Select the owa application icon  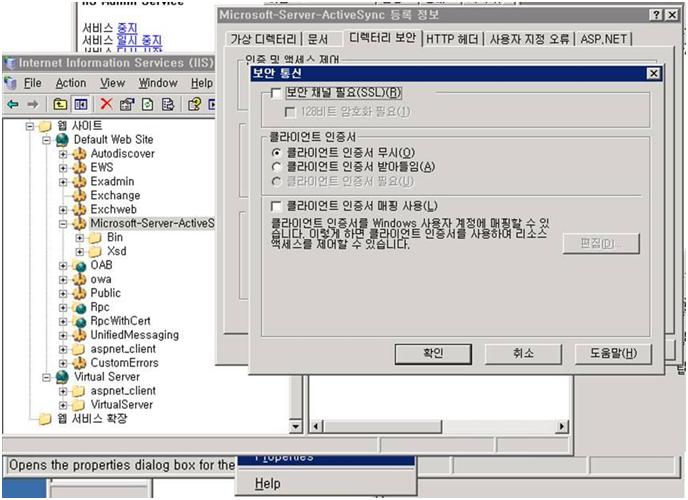[79, 279]
